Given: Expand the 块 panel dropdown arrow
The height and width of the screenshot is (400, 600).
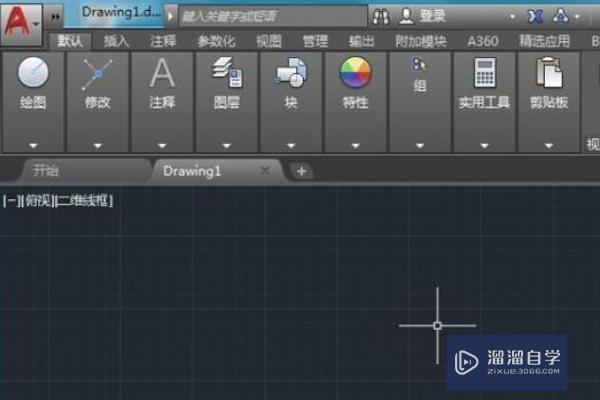Looking at the screenshot, I should tap(291, 146).
